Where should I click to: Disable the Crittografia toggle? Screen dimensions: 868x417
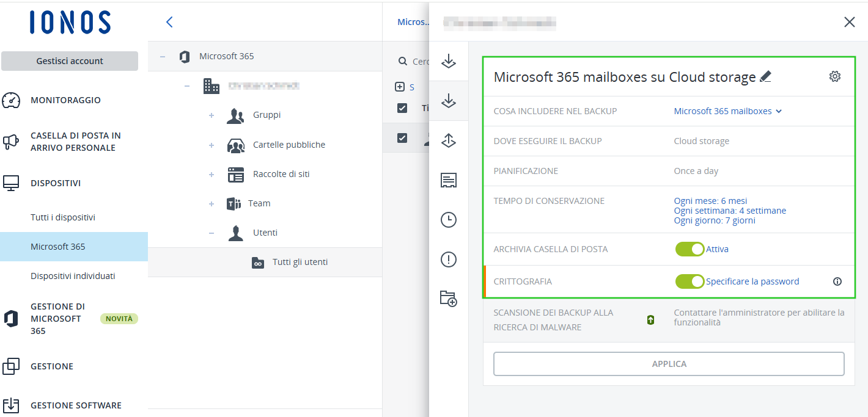[690, 281]
